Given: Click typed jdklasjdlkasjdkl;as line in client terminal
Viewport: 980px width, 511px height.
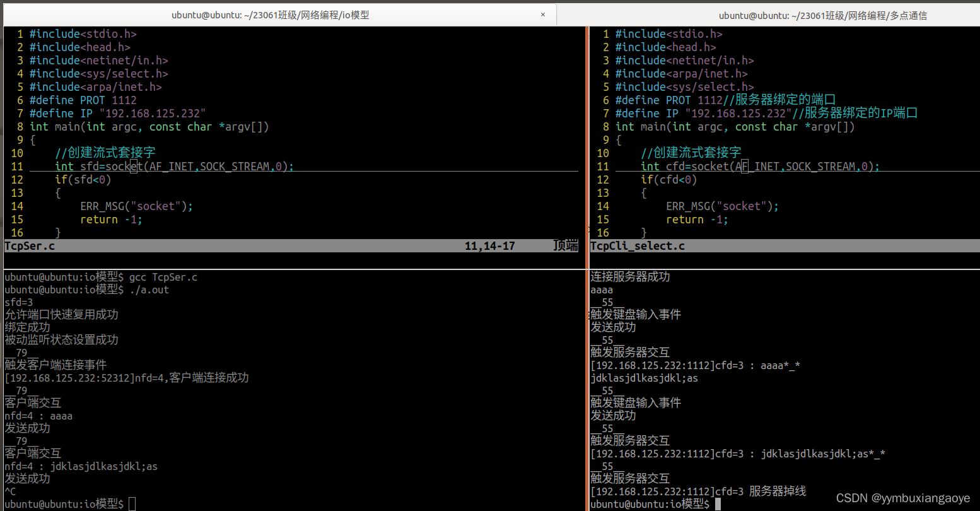Looking at the screenshot, I should point(645,378).
